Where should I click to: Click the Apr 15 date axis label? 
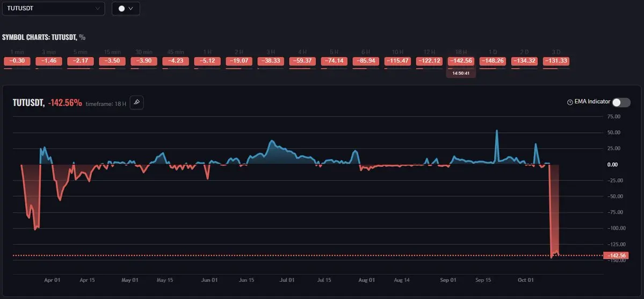pyautogui.click(x=86, y=280)
